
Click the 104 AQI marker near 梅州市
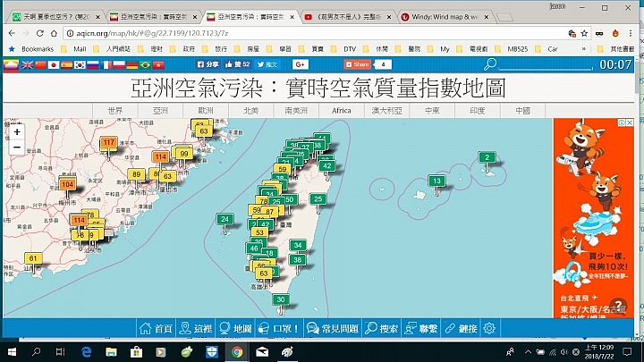point(67,185)
